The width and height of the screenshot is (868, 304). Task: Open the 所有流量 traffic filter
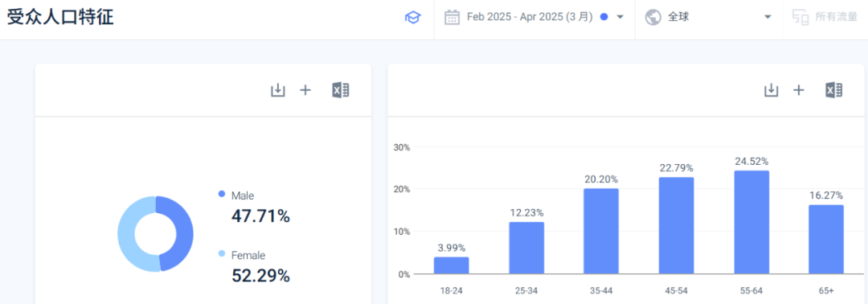(x=825, y=17)
